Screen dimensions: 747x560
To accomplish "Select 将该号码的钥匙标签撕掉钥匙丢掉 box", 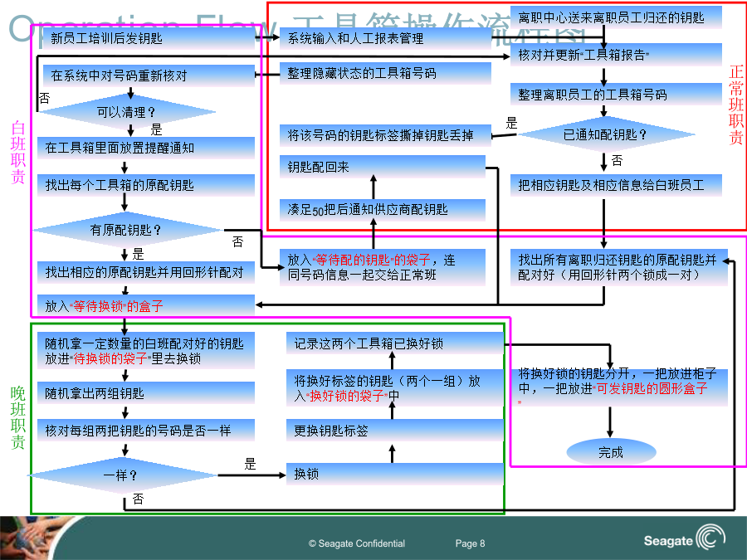I will [385, 136].
